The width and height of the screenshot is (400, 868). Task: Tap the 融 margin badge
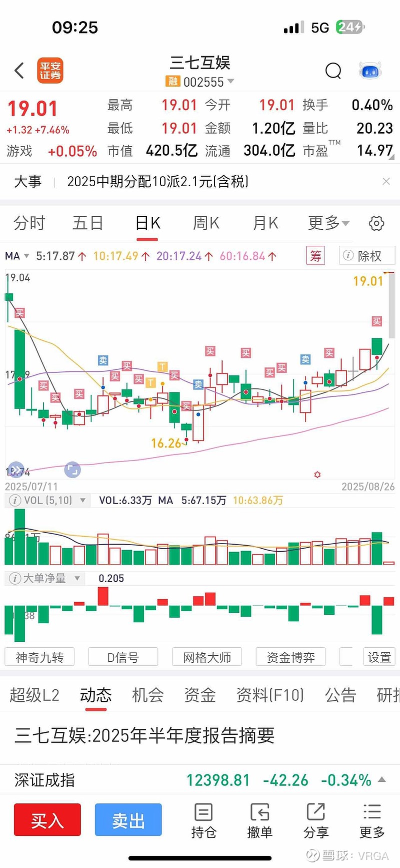[x=172, y=81]
